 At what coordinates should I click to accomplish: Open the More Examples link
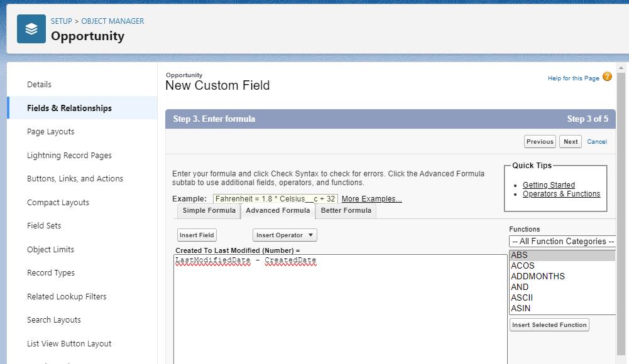371,199
